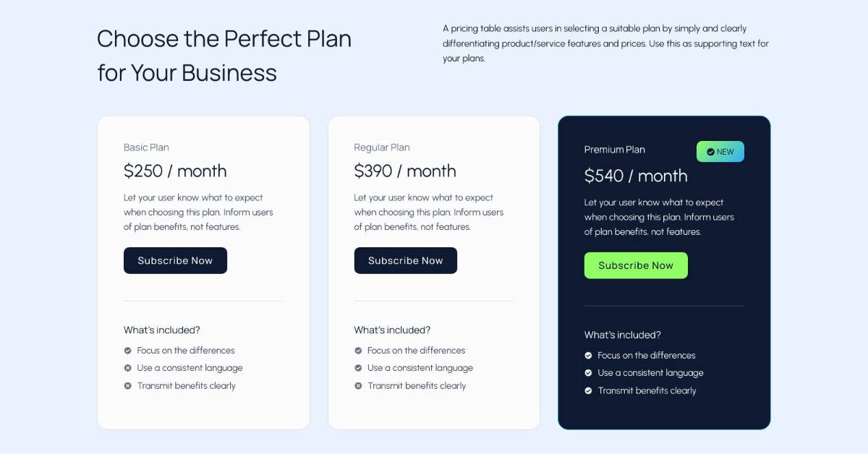This screenshot has height=454, width=868.
Task: Click the X icon beside Regular Plan's 'Transmit benefits clearly'
Action: 358,386
